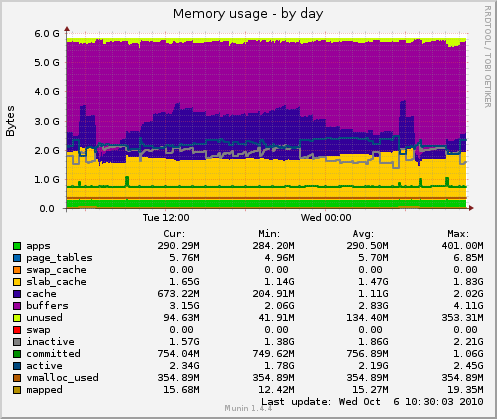
Task: Click the 'Tue 12:00' time axis label
Action: [166, 218]
